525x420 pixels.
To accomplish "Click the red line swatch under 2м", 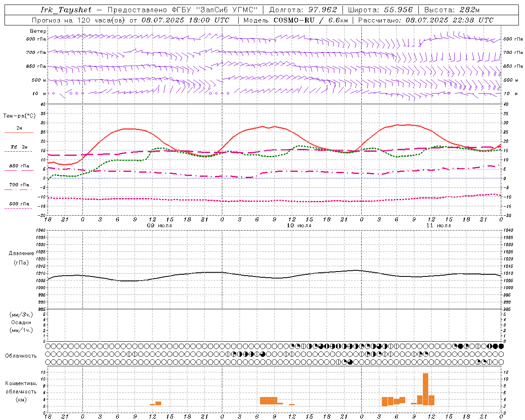I will point(19,132).
